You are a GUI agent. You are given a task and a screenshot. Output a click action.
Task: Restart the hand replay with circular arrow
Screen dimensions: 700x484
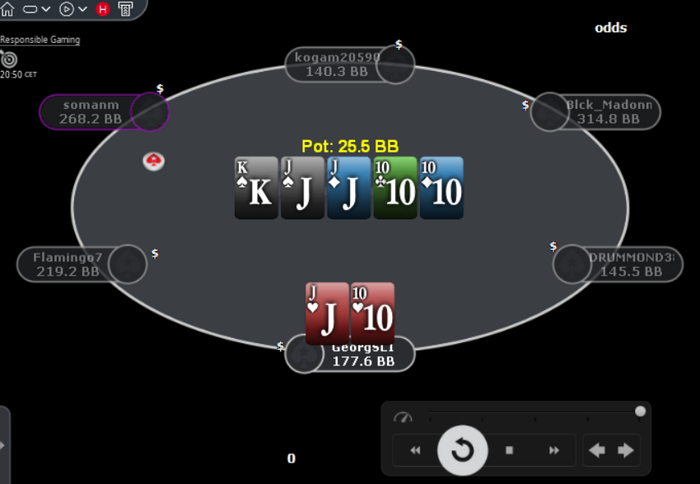click(x=462, y=450)
